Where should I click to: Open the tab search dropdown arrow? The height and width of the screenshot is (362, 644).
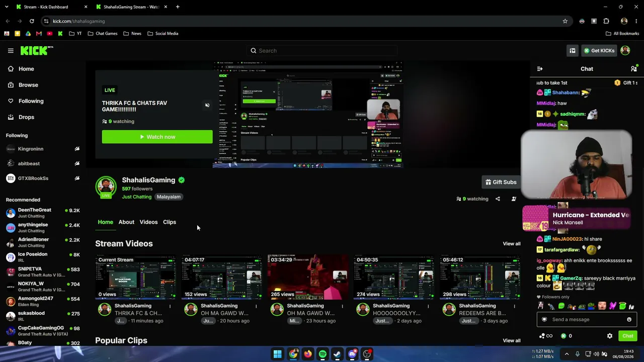click(7, 7)
